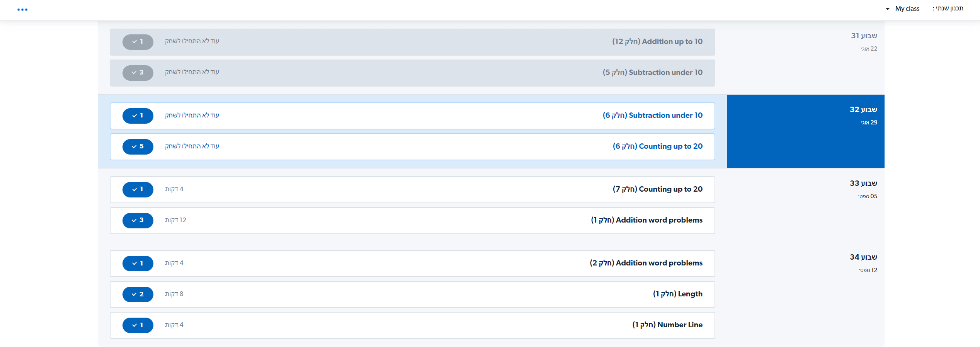
Task: Expand the Counting up to 20 part 6 pill
Action: tap(138, 146)
